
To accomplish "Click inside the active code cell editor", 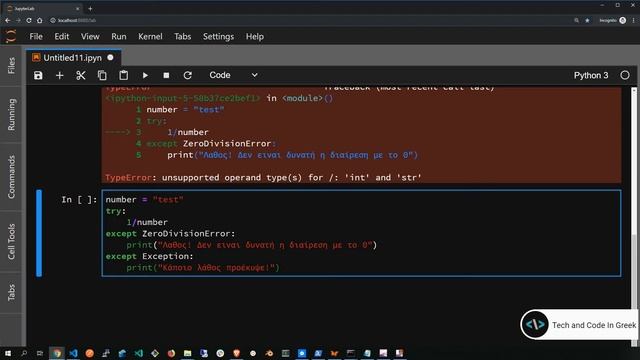I will pyautogui.click(x=361, y=233).
